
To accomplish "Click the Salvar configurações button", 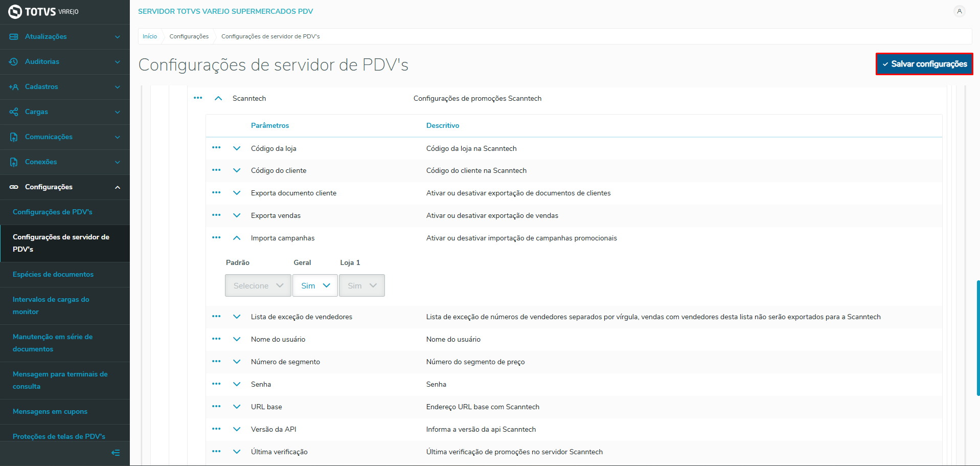I will click(x=924, y=64).
